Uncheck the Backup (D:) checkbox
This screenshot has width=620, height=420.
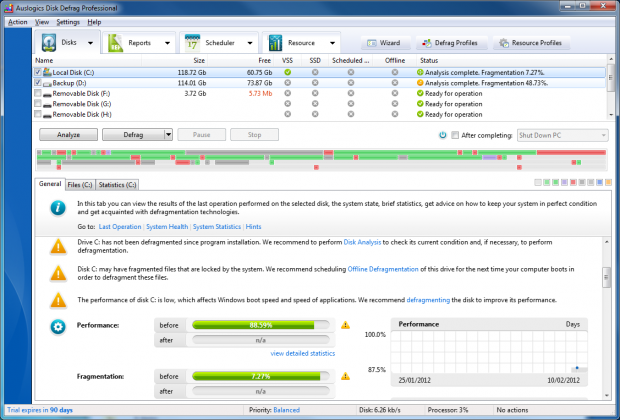pyautogui.click(x=38, y=83)
